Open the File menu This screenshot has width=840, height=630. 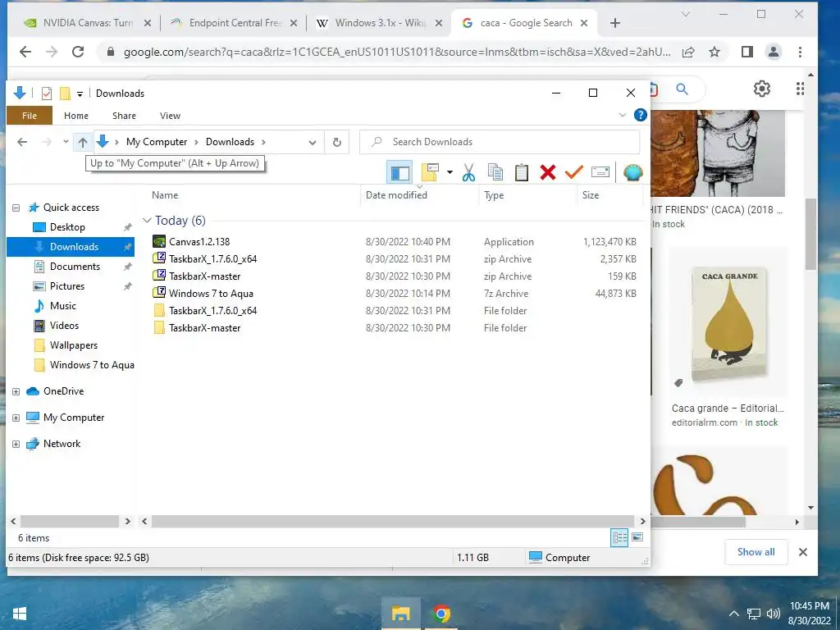point(30,116)
